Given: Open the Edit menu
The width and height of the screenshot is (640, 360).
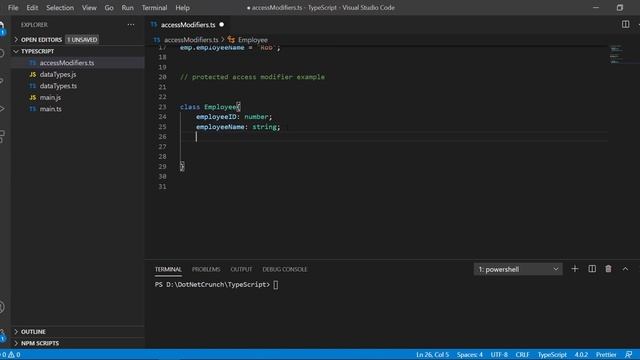Looking at the screenshot, I should coord(32,8).
